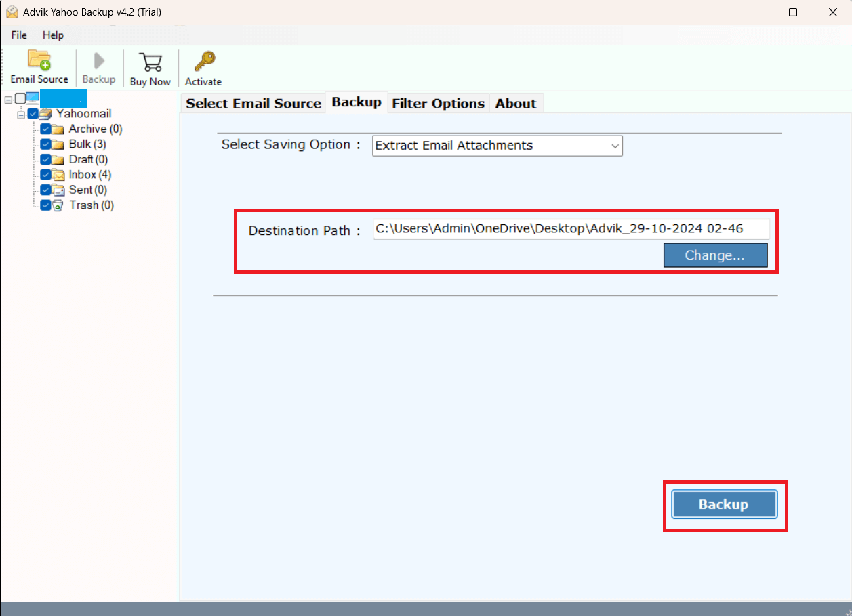The image size is (852, 616).
Task: Open the File menu
Action: coord(19,35)
